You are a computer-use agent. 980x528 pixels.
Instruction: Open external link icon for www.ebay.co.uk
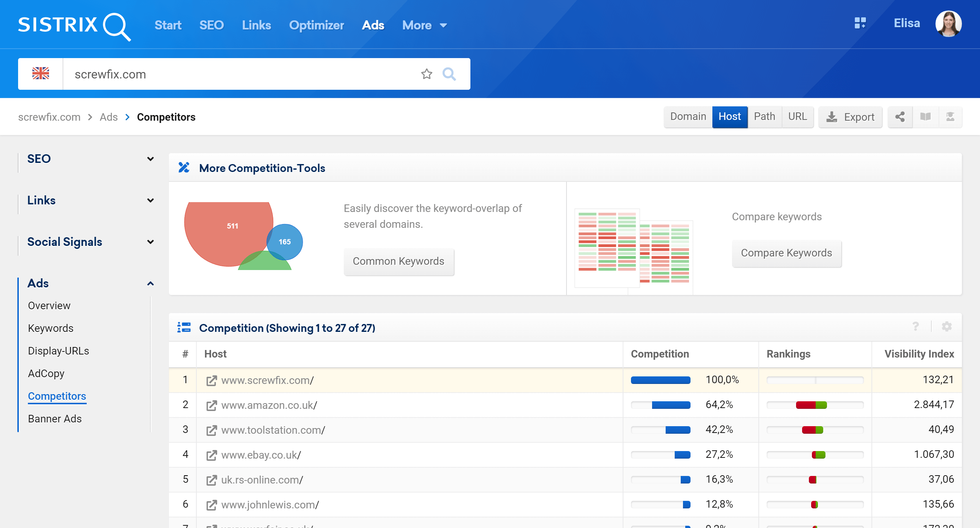211,455
